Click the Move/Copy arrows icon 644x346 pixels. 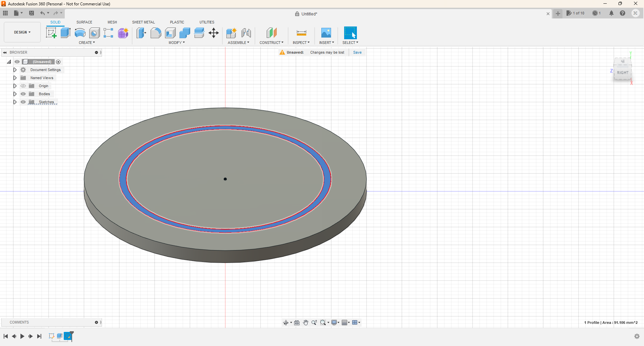click(214, 33)
